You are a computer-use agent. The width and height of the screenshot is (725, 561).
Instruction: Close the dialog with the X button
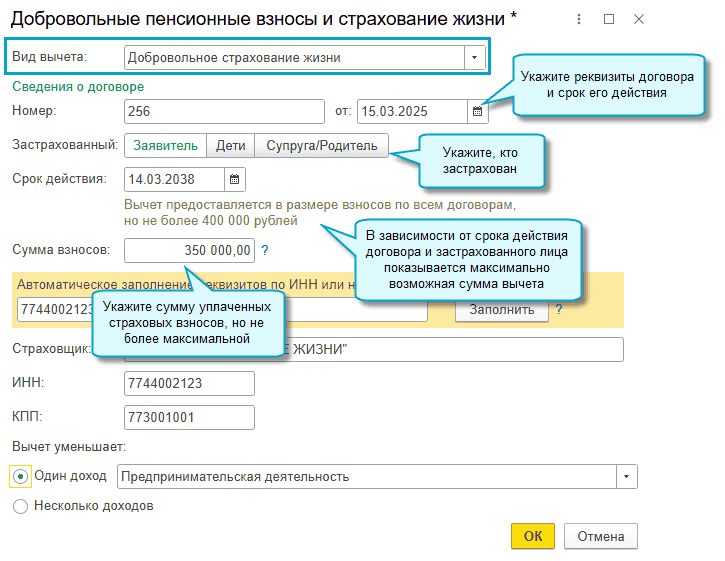tap(639, 19)
